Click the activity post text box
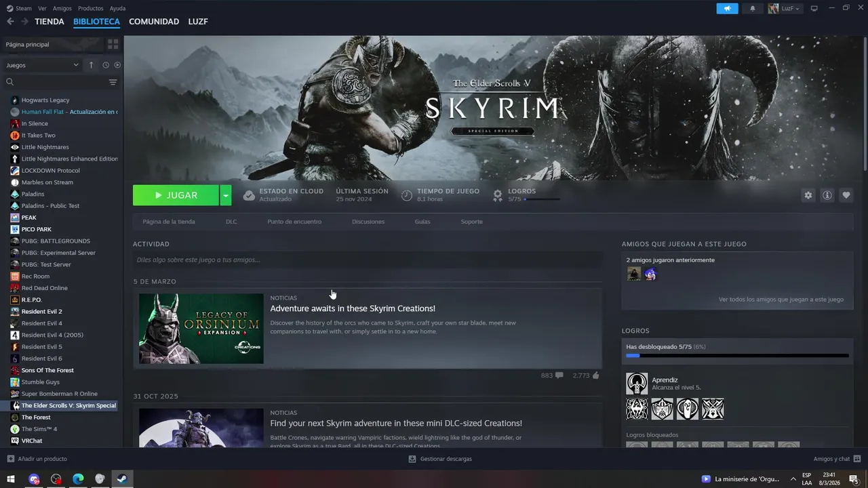 pos(368,260)
